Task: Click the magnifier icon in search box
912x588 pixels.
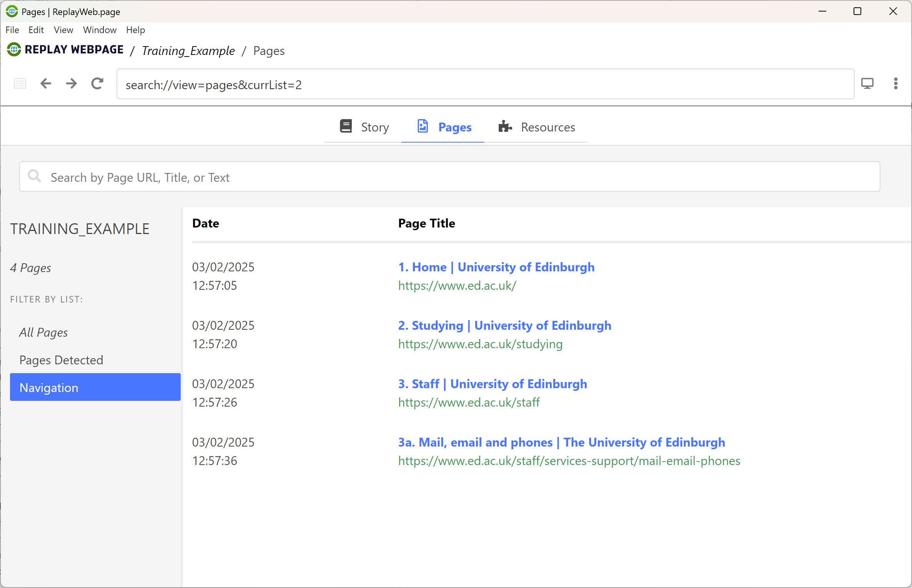Action: click(x=34, y=176)
